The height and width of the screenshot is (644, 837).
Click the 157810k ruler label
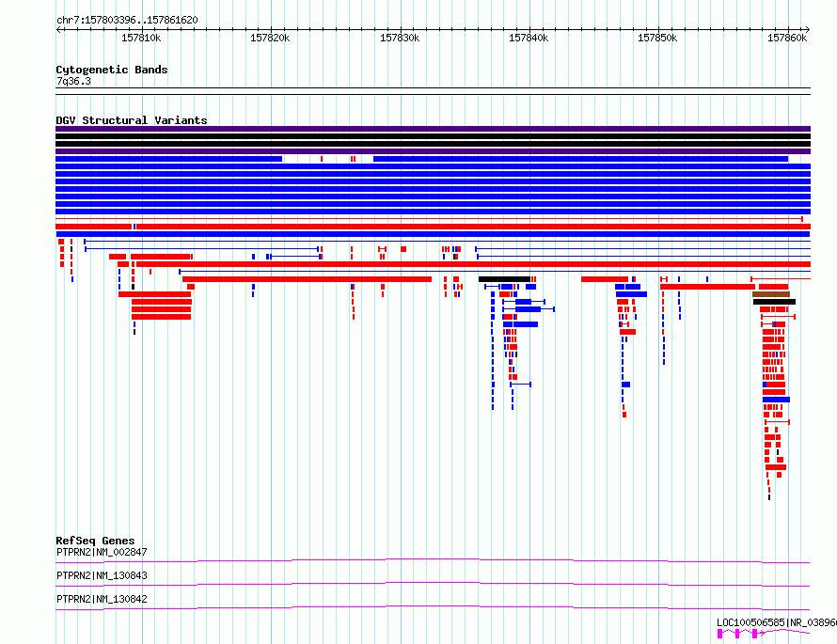pyautogui.click(x=141, y=38)
